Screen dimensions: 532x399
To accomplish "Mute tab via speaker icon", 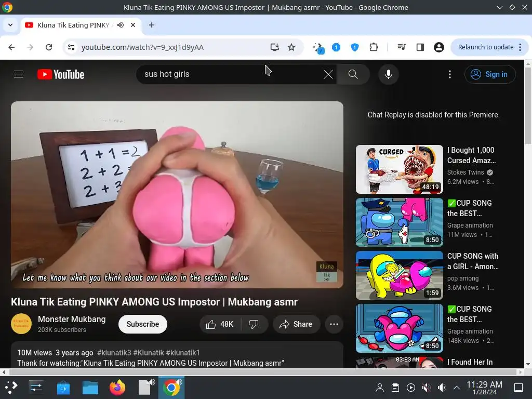I will coord(121,25).
